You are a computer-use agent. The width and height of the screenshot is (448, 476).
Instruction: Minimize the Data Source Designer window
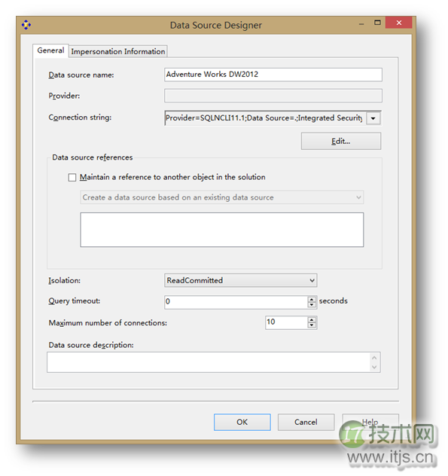pos(361,23)
